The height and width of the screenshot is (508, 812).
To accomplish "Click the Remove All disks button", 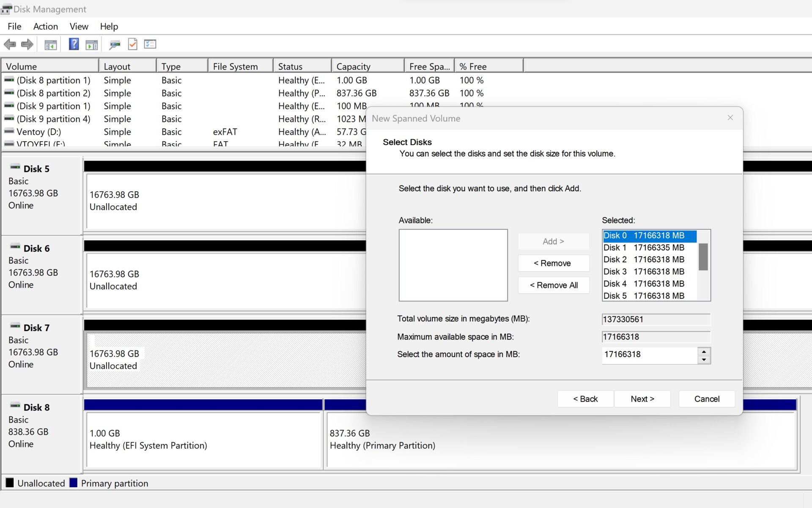I will (552, 286).
